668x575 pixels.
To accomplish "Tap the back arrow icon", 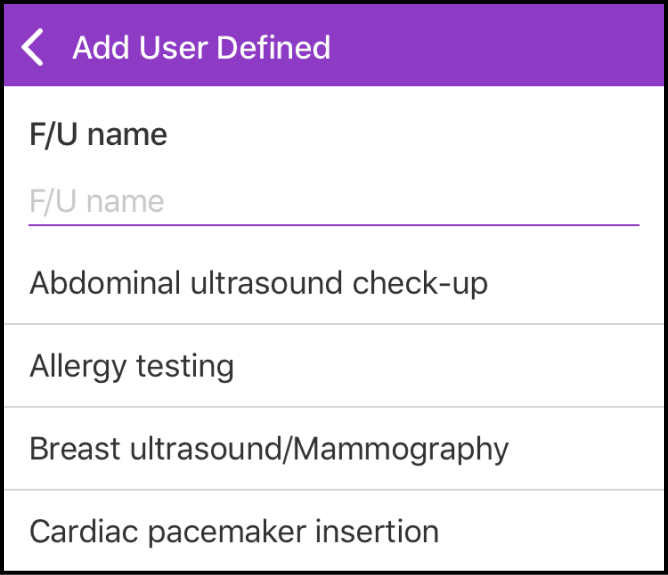I will tap(34, 47).
